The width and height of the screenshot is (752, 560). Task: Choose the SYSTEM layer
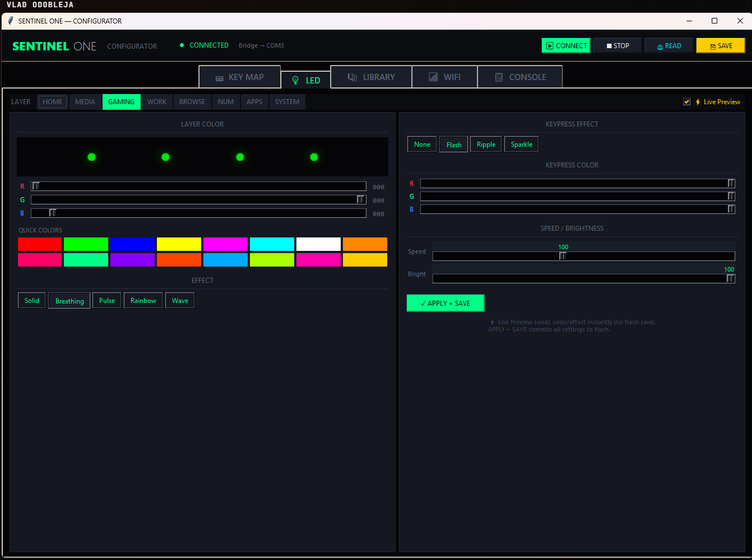[287, 102]
